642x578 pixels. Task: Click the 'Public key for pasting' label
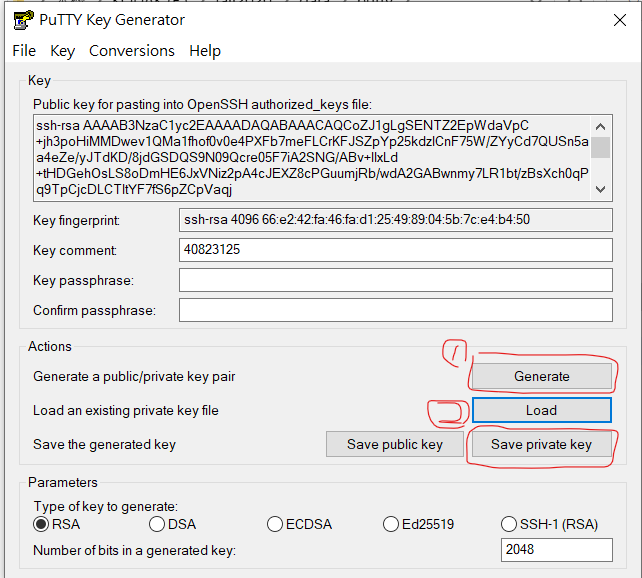(202, 105)
